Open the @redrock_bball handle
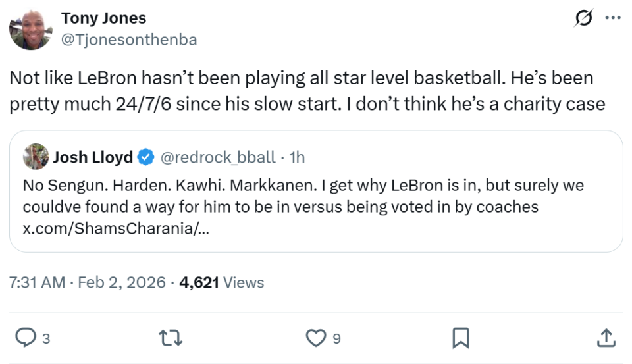Viewport: 632px width, 364px height. click(218, 158)
